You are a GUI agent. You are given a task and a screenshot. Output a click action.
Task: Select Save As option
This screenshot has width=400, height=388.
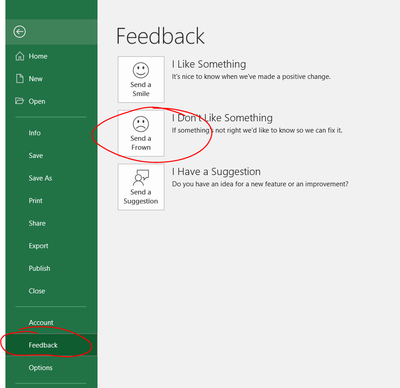[40, 178]
